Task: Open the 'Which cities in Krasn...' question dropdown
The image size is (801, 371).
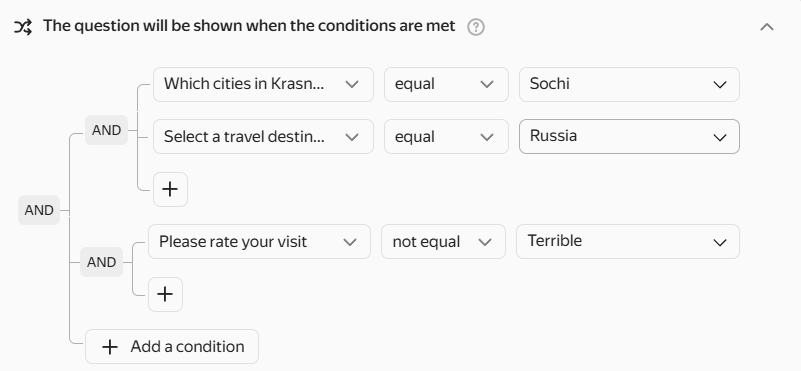Action: click(263, 84)
